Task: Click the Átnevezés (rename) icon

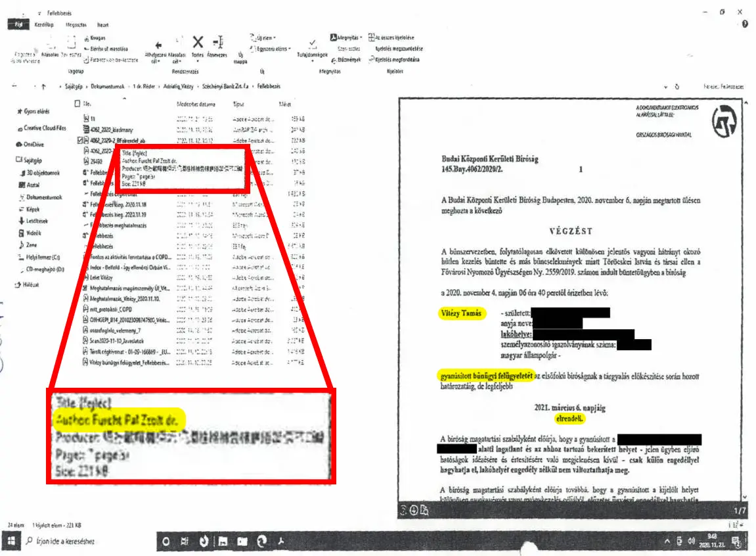Action: (x=219, y=43)
